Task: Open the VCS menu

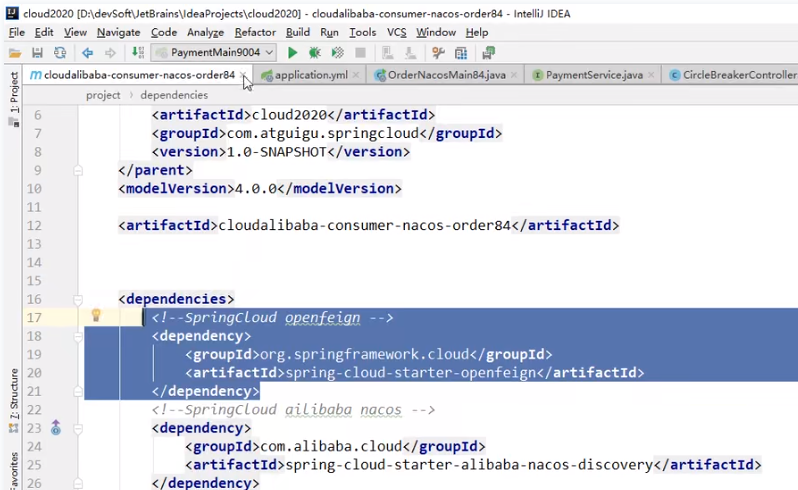Action: [x=396, y=33]
